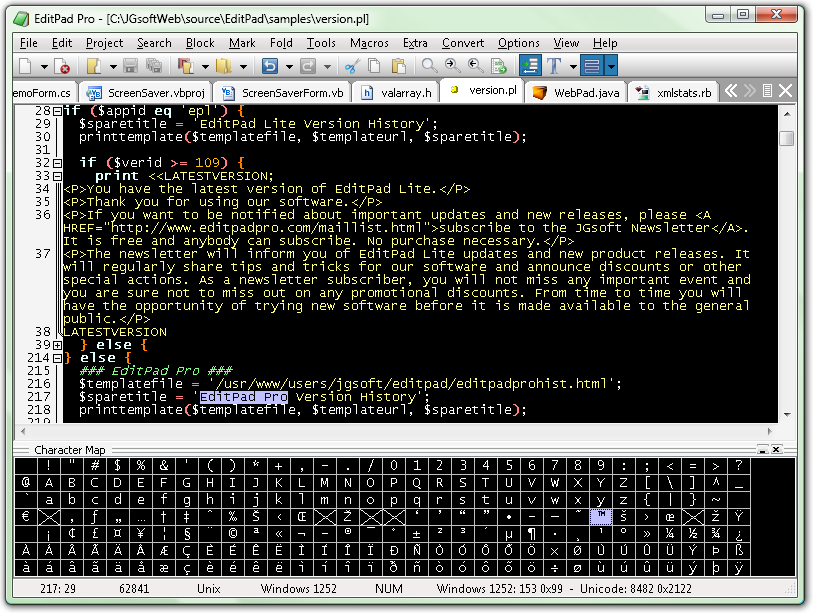Click the vertical scrollbar up arrow

787,113
